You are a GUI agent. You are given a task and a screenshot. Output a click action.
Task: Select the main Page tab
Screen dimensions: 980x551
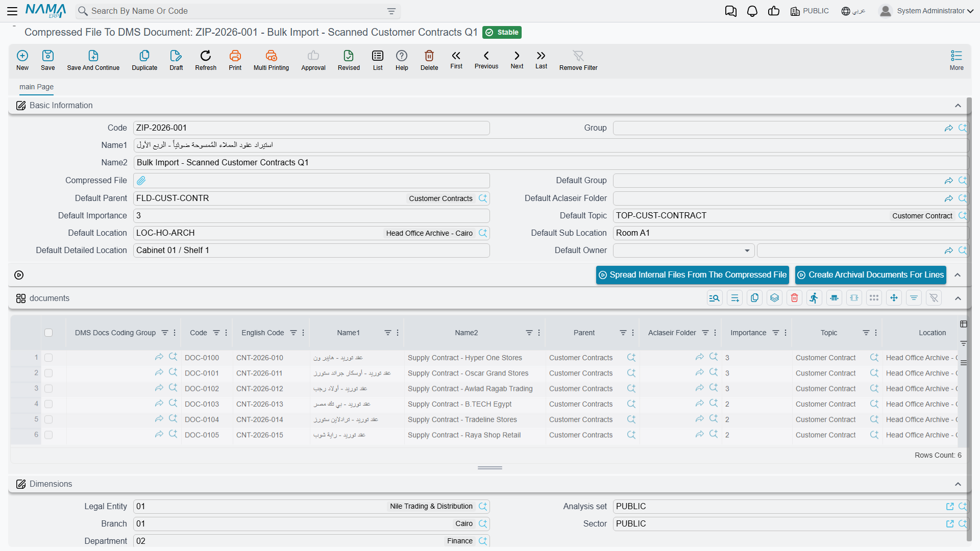coord(36,87)
